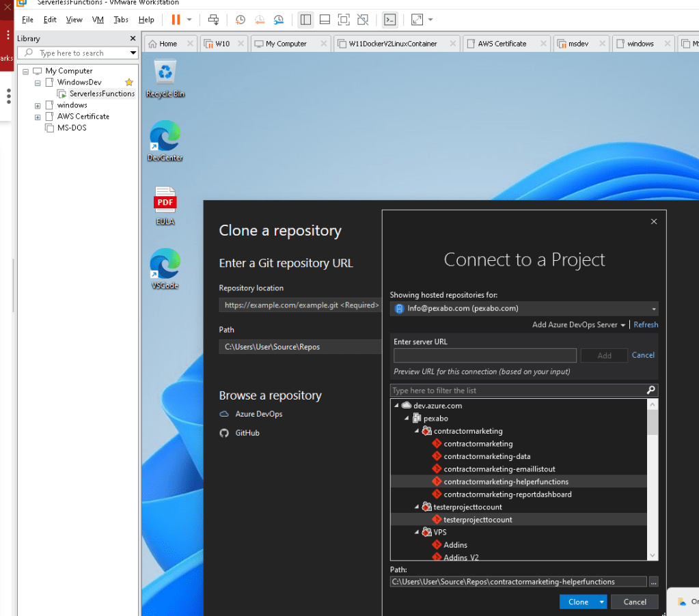Revert virtual machine to previous snapshot
Screen dimensions: 699x616
coord(260,20)
